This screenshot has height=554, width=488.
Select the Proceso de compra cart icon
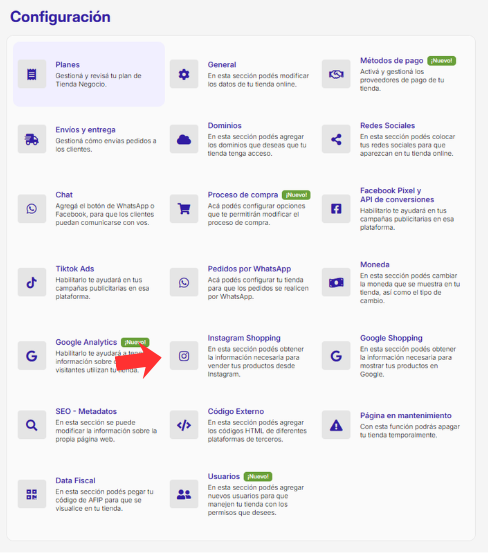[x=184, y=209]
